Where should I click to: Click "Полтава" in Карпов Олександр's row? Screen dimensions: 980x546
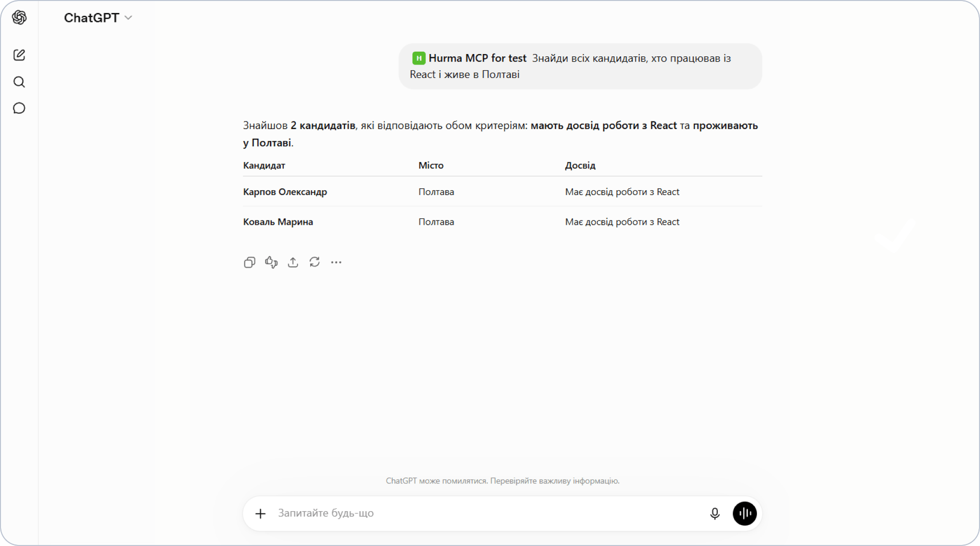click(436, 192)
